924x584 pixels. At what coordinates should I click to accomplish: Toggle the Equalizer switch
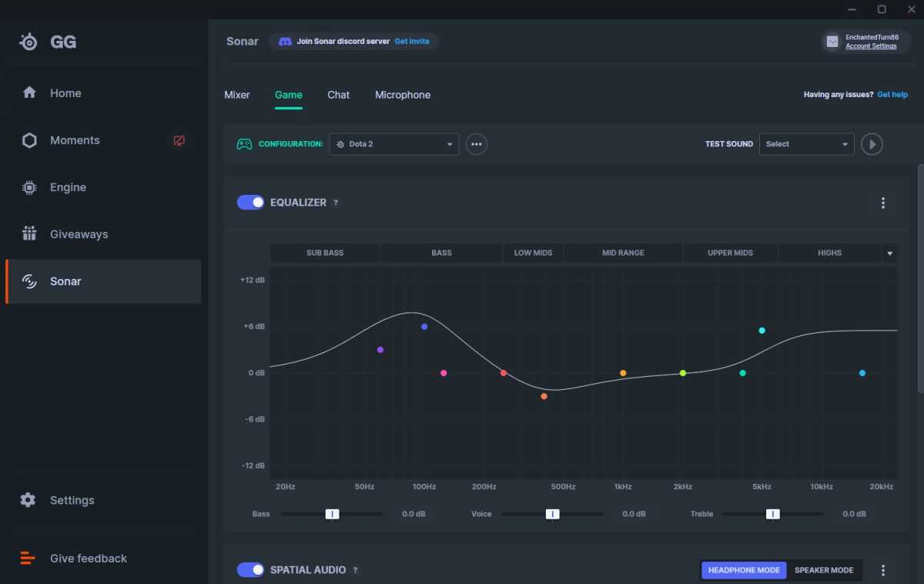[250, 202]
